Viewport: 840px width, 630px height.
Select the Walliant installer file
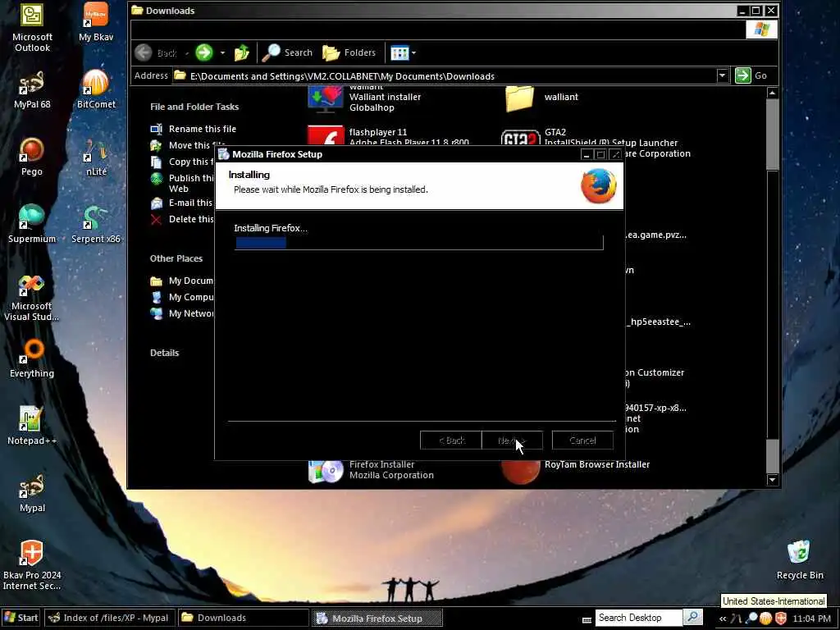point(365,99)
